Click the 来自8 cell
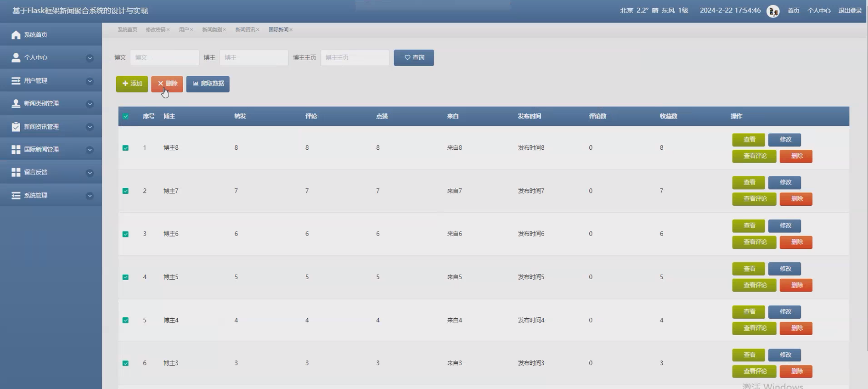868x389 pixels. click(x=455, y=148)
